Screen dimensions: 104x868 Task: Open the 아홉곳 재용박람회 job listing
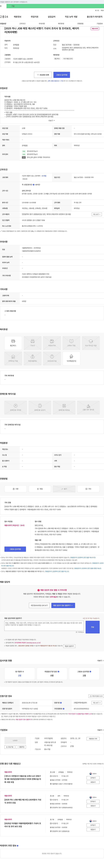tap(23, 825)
